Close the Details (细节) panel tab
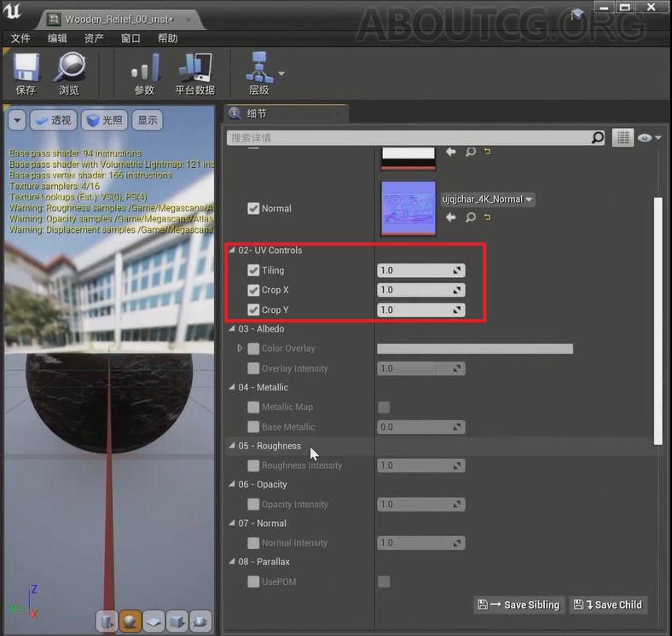The image size is (672, 636). click(339, 113)
